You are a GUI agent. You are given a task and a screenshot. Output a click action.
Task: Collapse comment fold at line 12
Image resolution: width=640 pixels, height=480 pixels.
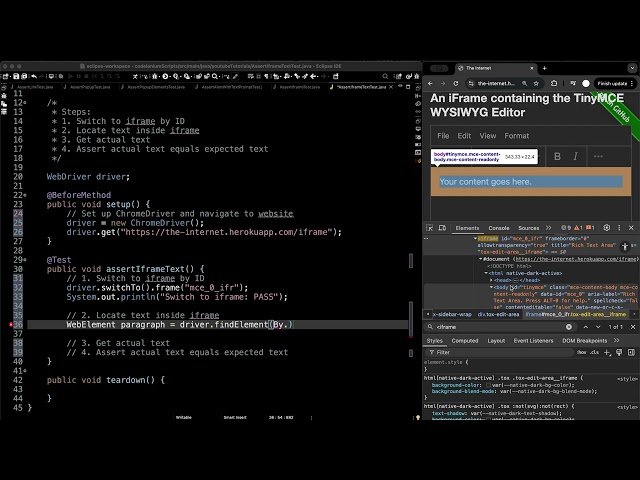point(25,103)
